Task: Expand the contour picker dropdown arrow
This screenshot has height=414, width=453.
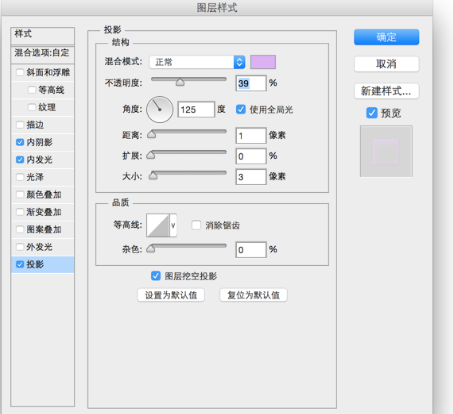Action: pos(173,225)
